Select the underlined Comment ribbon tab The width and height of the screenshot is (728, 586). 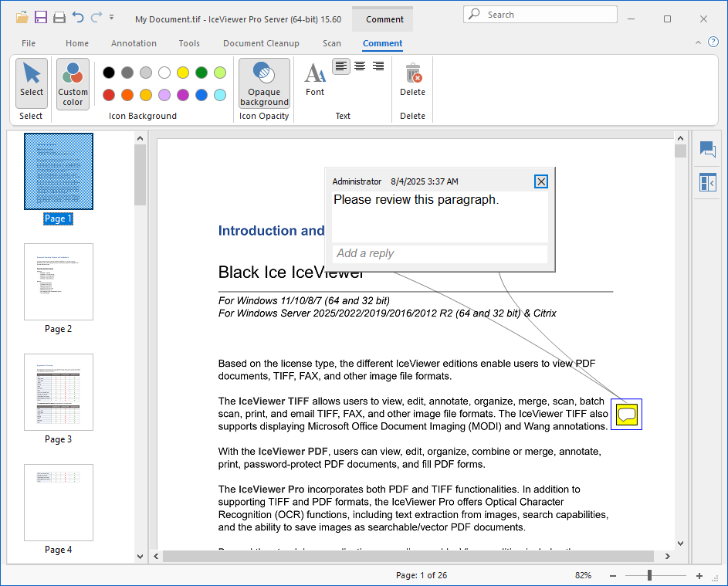tap(383, 43)
